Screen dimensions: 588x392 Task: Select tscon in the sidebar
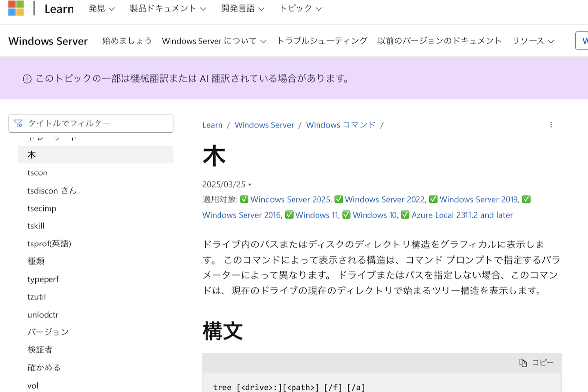click(37, 172)
